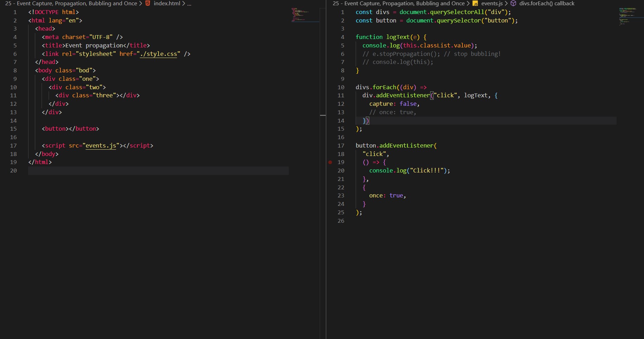Click the commented console.log(this) line

[x=398, y=62]
